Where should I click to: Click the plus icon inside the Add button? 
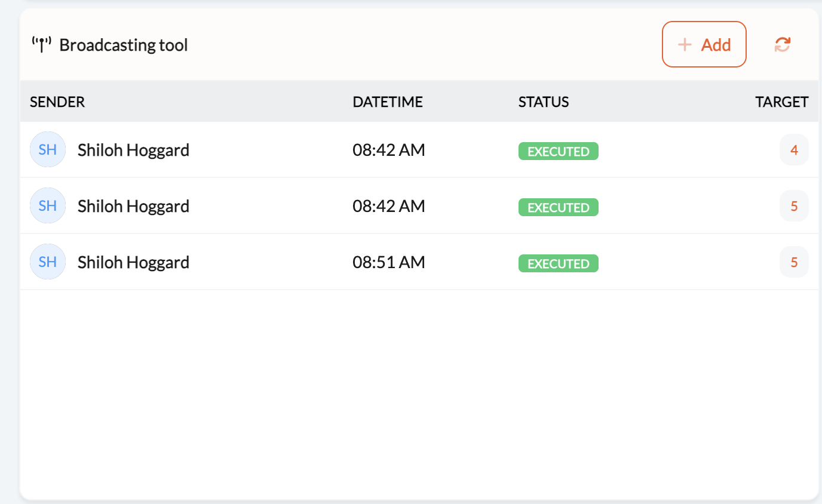point(685,44)
